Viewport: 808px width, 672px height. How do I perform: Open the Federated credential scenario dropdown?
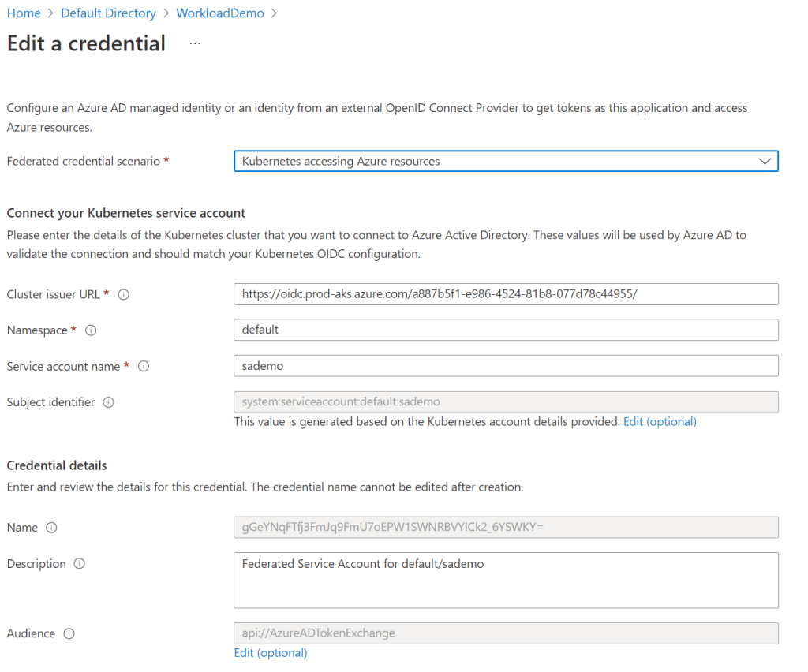(x=505, y=161)
